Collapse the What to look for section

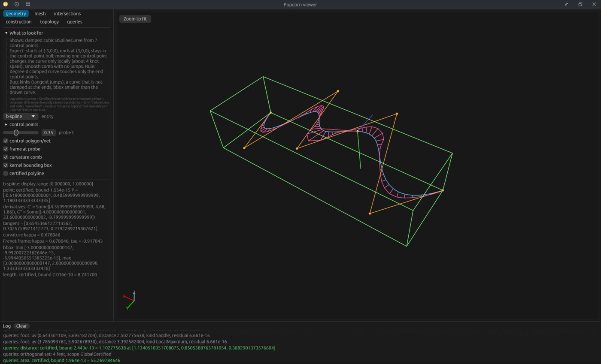24,33
